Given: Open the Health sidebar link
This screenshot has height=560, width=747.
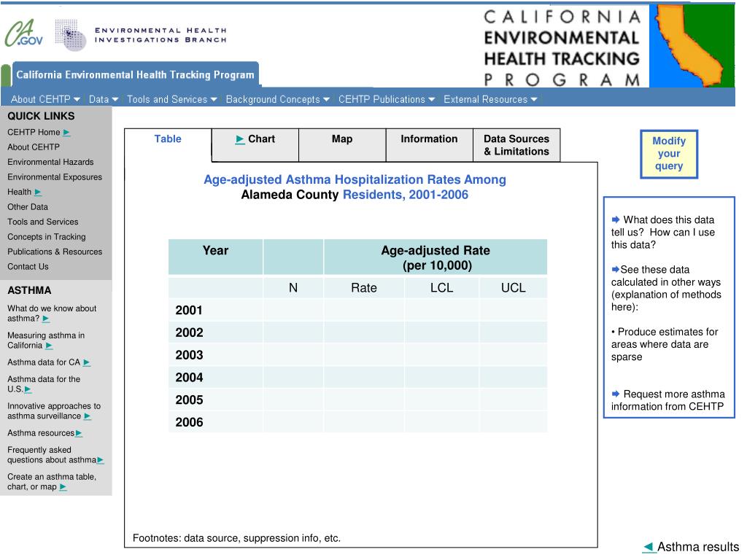Looking at the screenshot, I should pyautogui.click(x=19, y=192).
